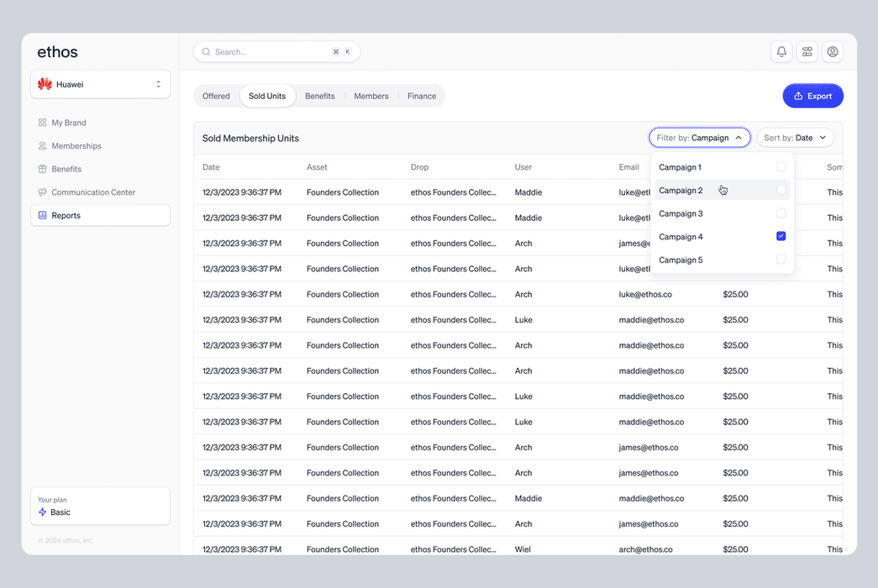The height and width of the screenshot is (588, 878).
Task: Switch to the Offered tab
Action: point(216,97)
